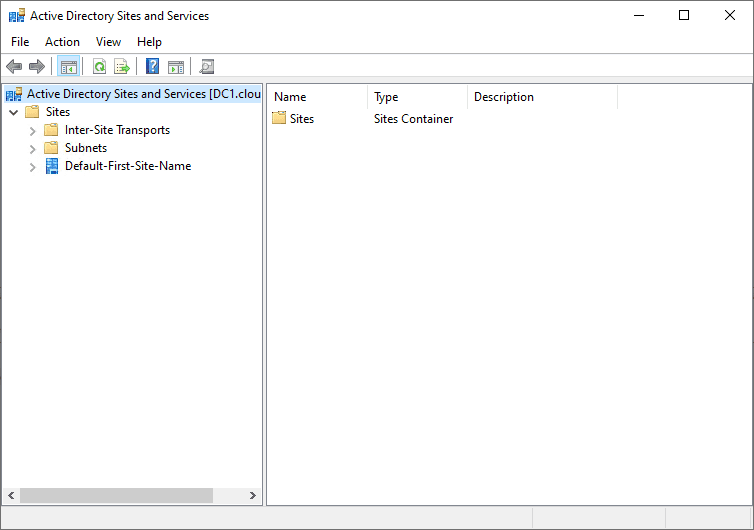Sort the list by the Name column header

(317, 97)
